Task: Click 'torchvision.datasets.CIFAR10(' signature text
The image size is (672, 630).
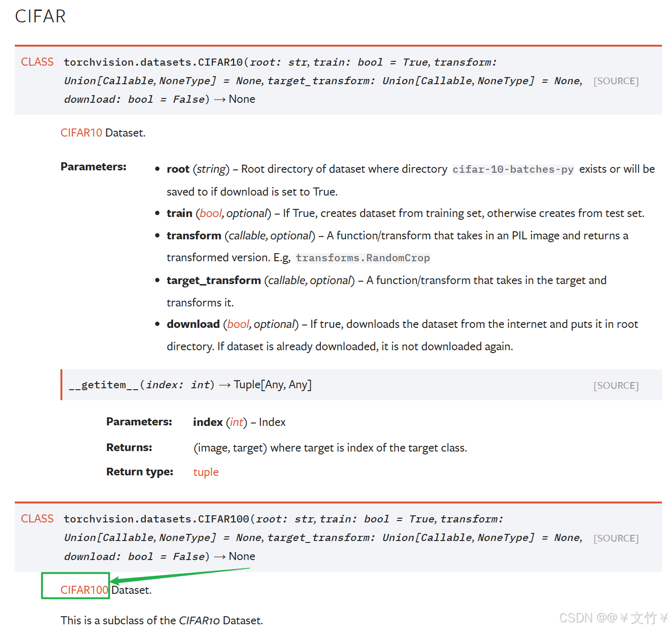Action: pyautogui.click(x=156, y=62)
